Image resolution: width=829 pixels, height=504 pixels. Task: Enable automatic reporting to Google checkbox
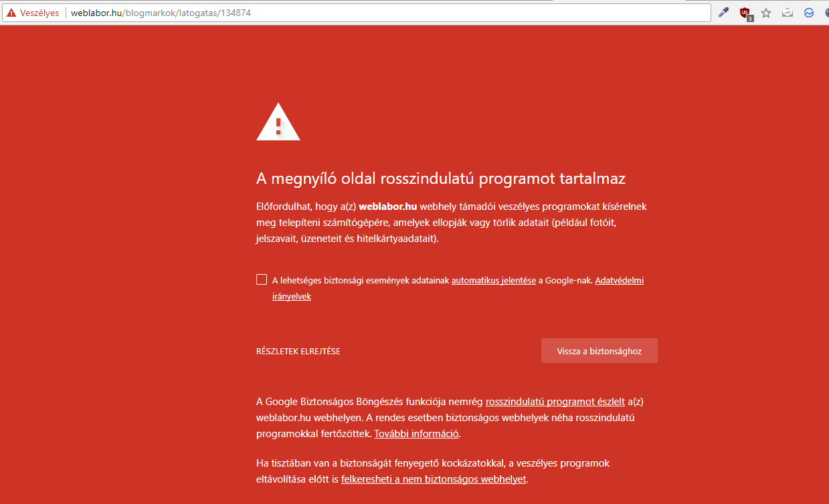click(262, 279)
